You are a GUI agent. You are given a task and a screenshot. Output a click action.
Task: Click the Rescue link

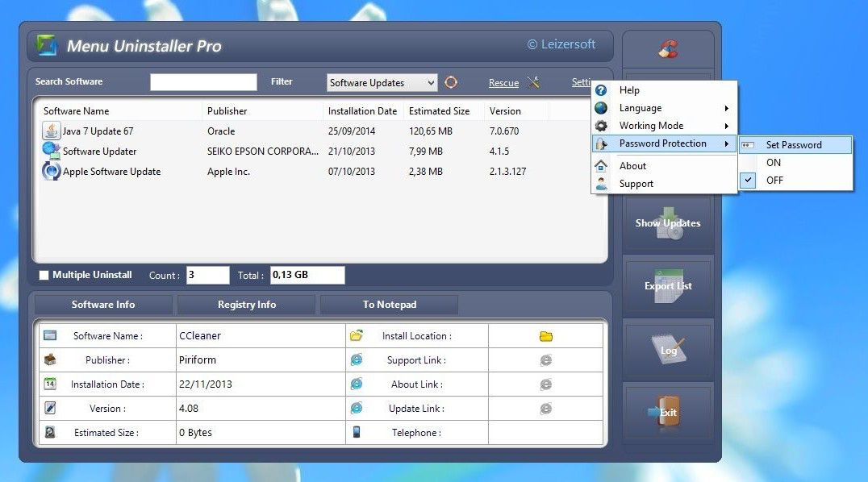(503, 83)
